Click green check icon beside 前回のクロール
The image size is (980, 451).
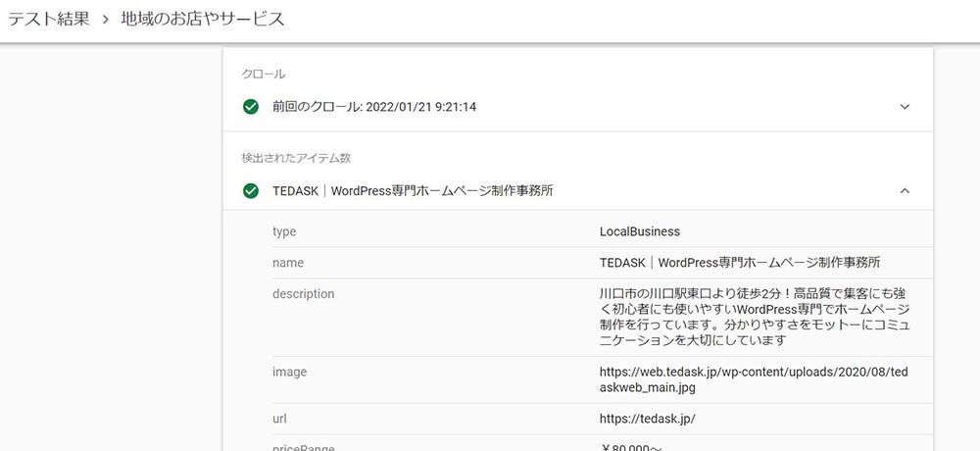coord(251,107)
